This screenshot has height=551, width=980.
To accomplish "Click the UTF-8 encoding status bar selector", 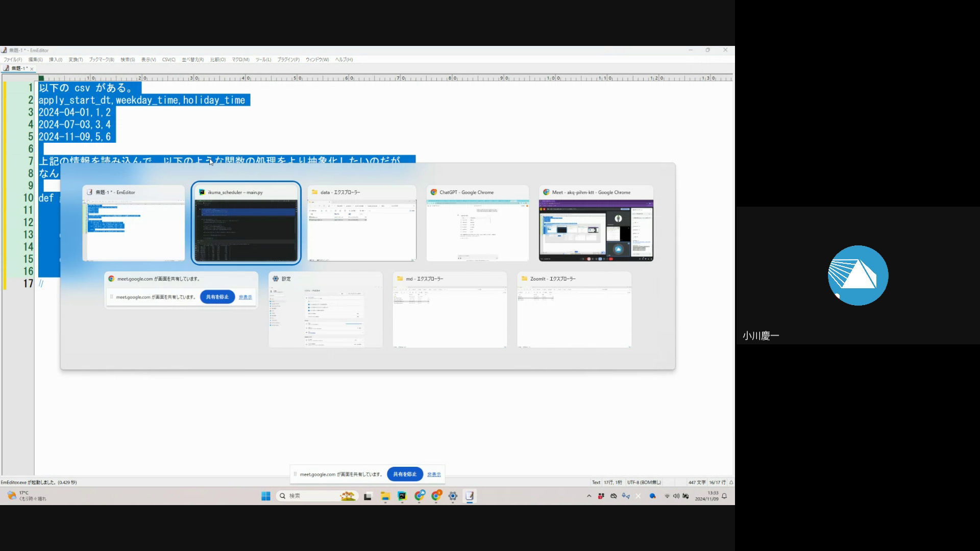I will [644, 482].
